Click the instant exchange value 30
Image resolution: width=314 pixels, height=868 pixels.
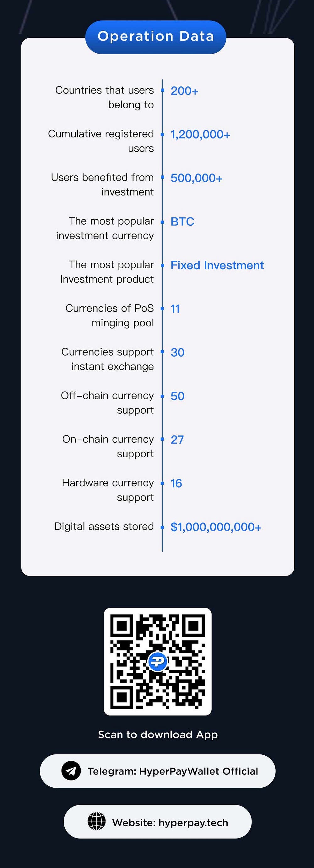177,352
